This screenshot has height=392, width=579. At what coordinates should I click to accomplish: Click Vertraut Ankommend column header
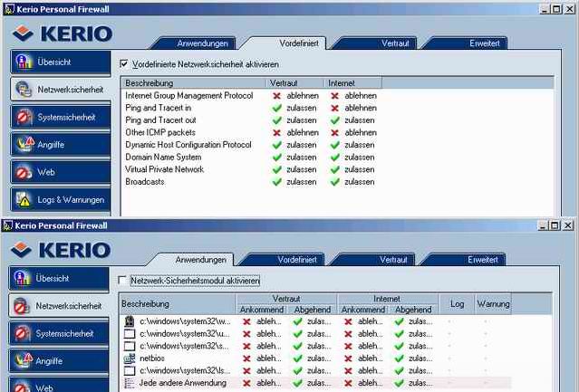[x=262, y=310]
